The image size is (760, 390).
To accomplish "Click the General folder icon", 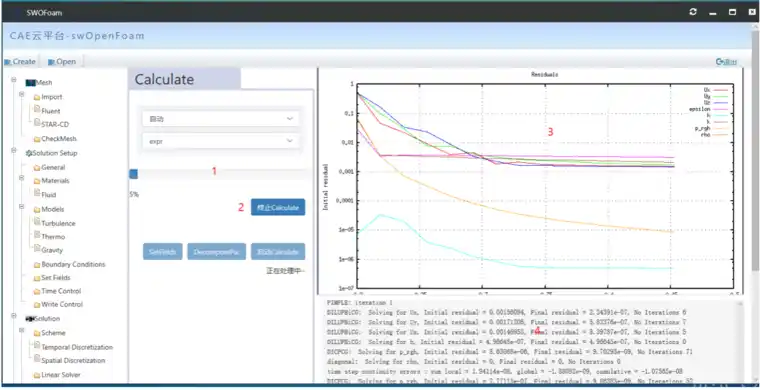I will coord(37,168).
